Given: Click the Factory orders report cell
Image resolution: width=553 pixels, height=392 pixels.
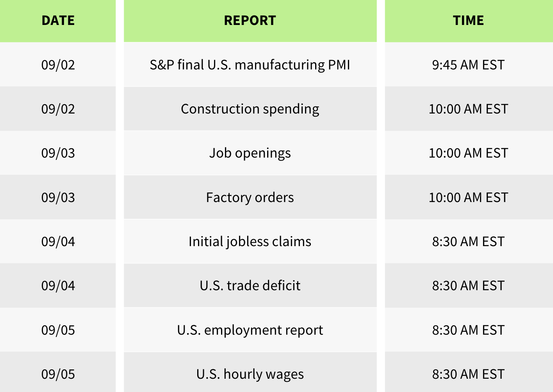Looking at the screenshot, I should [250, 197].
